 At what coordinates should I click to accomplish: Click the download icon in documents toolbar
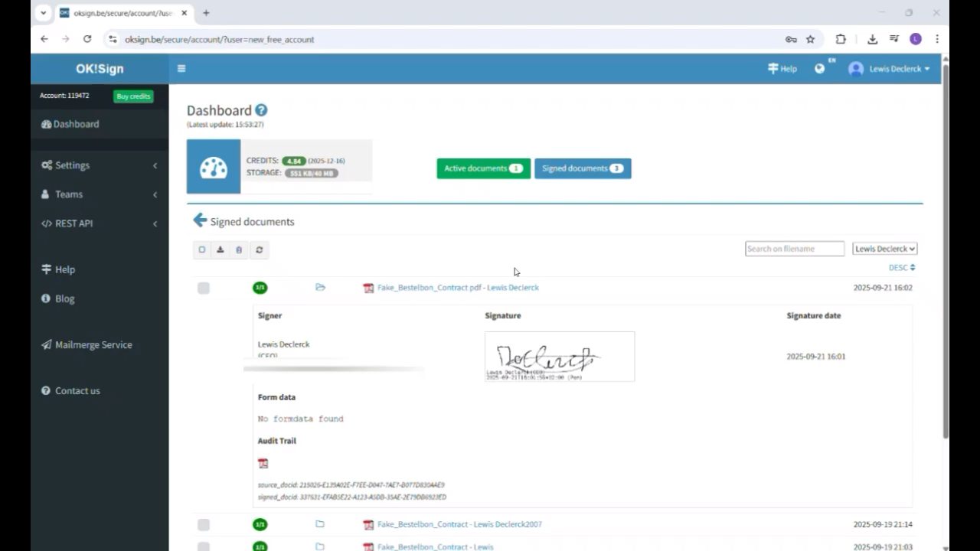coord(220,249)
